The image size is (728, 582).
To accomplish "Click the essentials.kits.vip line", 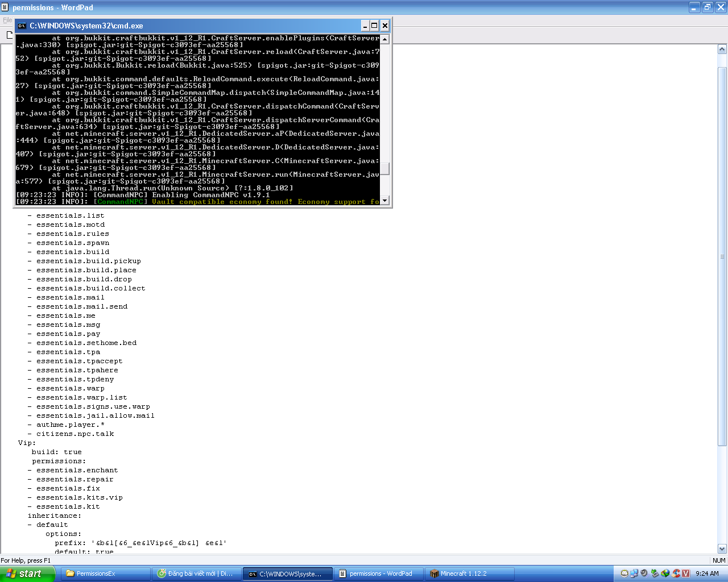I will [x=75, y=497].
